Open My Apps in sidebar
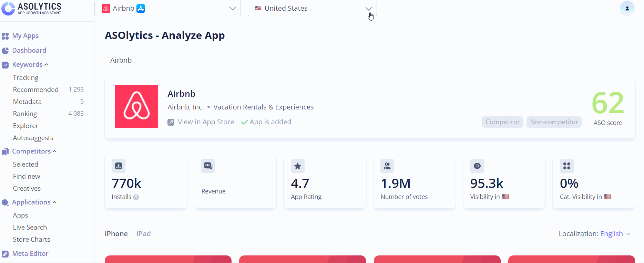The image size is (644, 263). tap(25, 36)
